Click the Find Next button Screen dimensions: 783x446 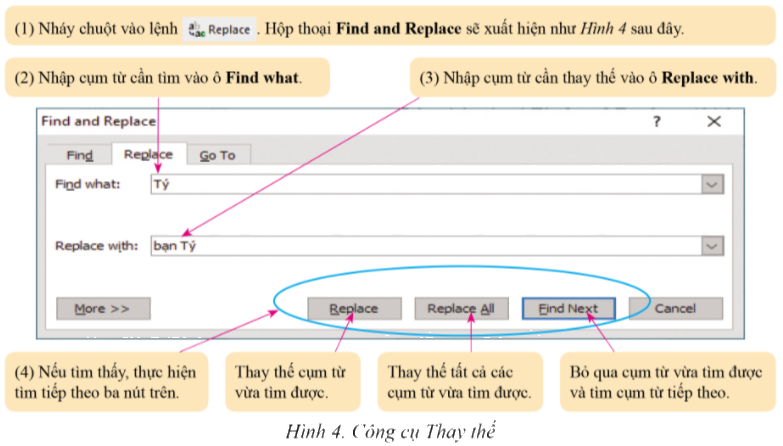pos(568,309)
